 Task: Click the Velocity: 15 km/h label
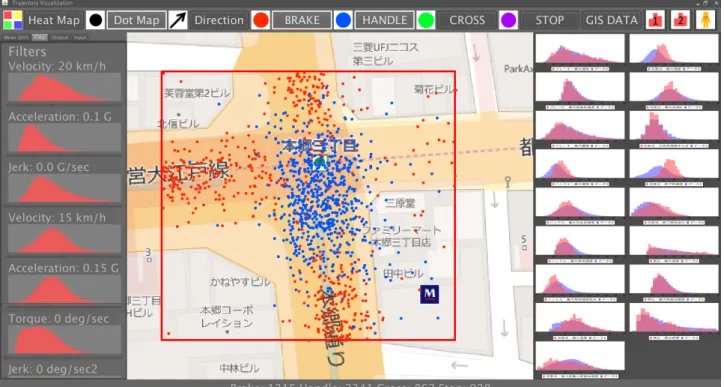[x=57, y=218]
